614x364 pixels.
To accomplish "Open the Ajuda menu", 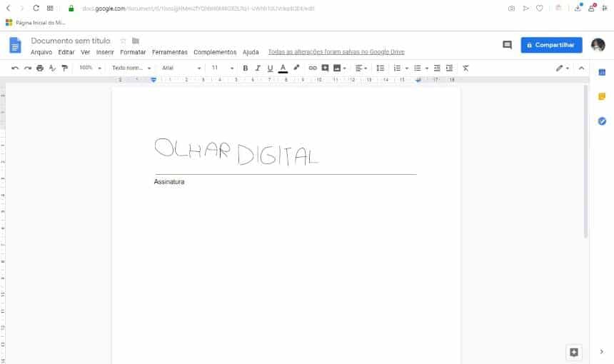I will point(251,52).
